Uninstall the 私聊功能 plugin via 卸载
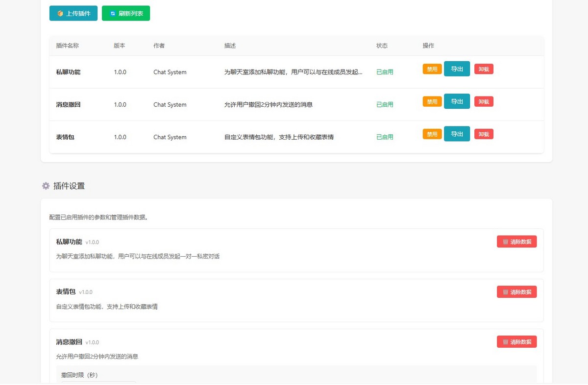Viewport: 588px width, 385px height. coord(484,69)
